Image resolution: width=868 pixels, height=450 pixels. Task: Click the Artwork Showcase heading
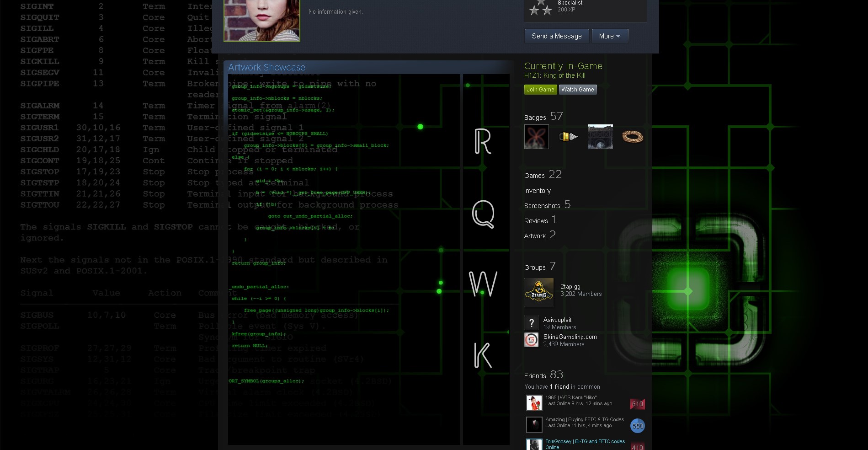266,67
